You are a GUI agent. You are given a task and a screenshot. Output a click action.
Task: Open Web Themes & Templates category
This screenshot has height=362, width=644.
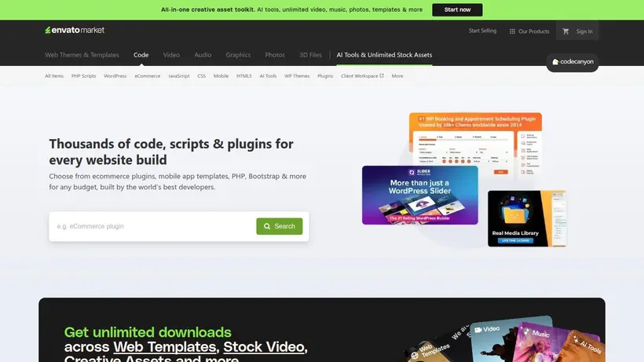pyautogui.click(x=82, y=55)
